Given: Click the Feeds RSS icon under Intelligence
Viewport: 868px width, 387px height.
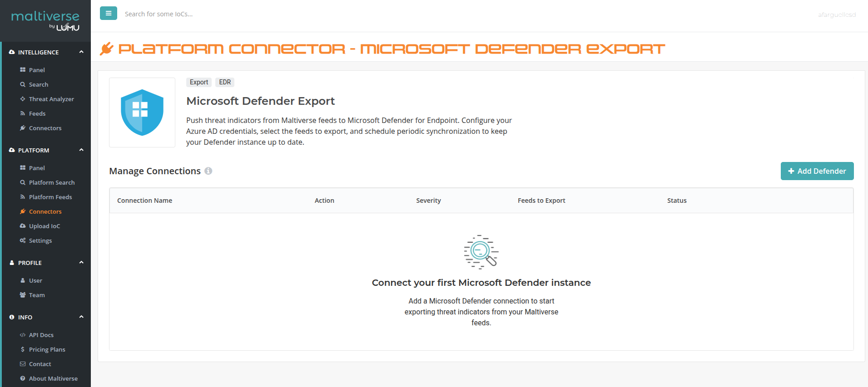Looking at the screenshot, I should (x=23, y=113).
